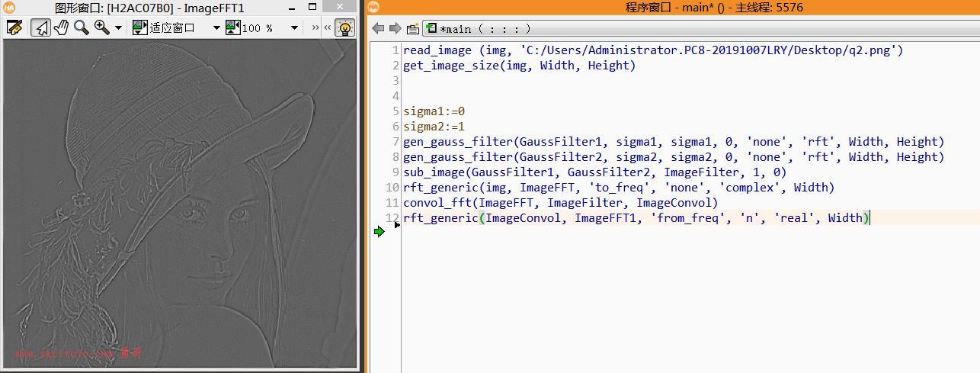
Task: Open the 适应窗口 size dropdown
Action: click(216, 28)
